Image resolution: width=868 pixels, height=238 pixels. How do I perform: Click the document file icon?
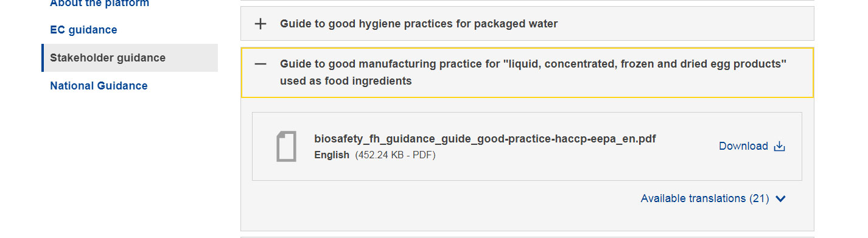click(286, 146)
